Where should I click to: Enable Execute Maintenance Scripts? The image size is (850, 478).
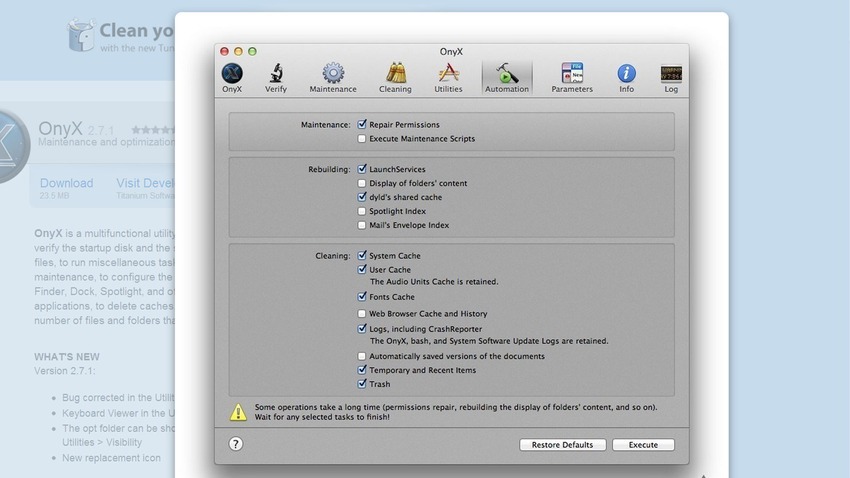362,139
